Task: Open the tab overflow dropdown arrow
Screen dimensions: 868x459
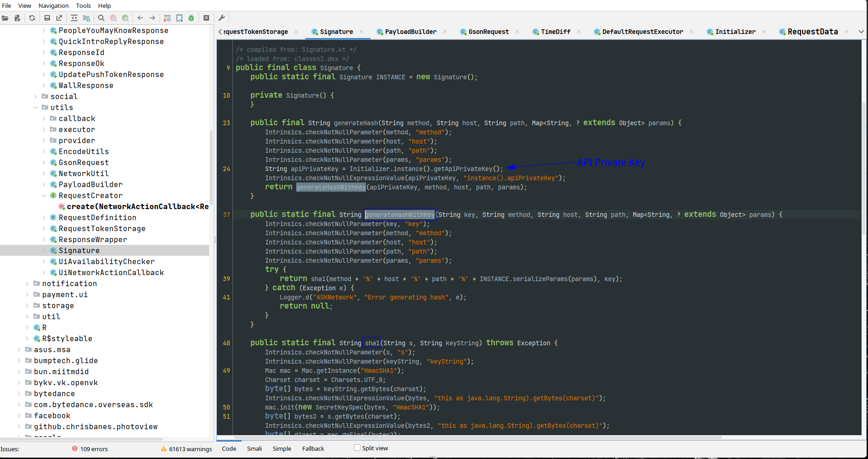Action: pyautogui.click(x=861, y=32)
